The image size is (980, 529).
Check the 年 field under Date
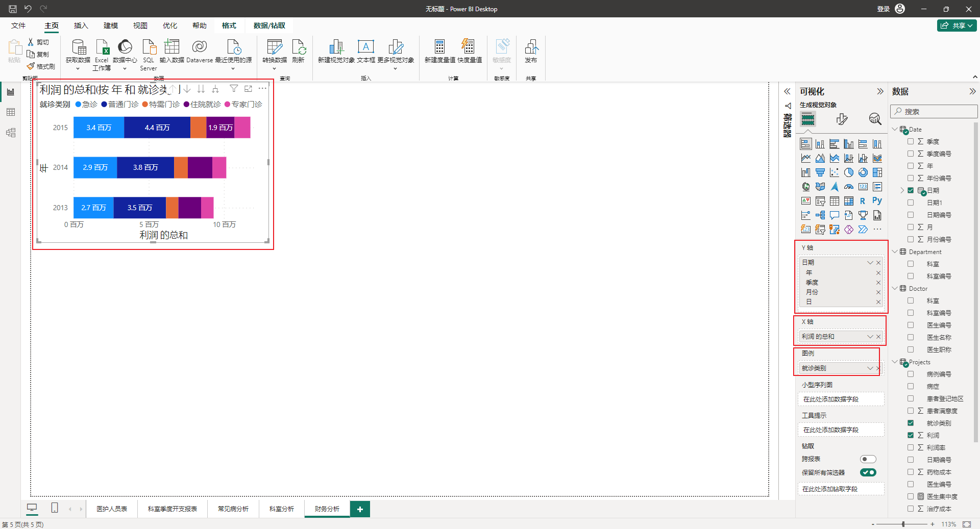(911, 166)
